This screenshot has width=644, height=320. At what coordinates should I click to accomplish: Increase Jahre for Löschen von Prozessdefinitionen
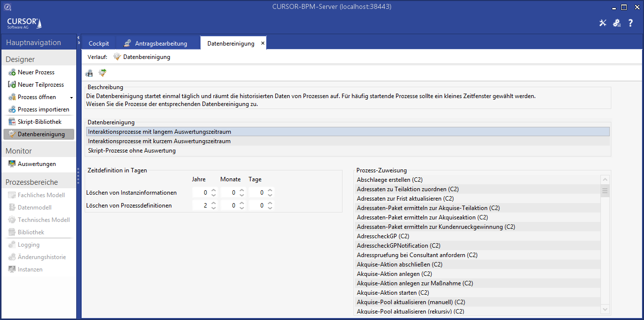pos(213,203)
